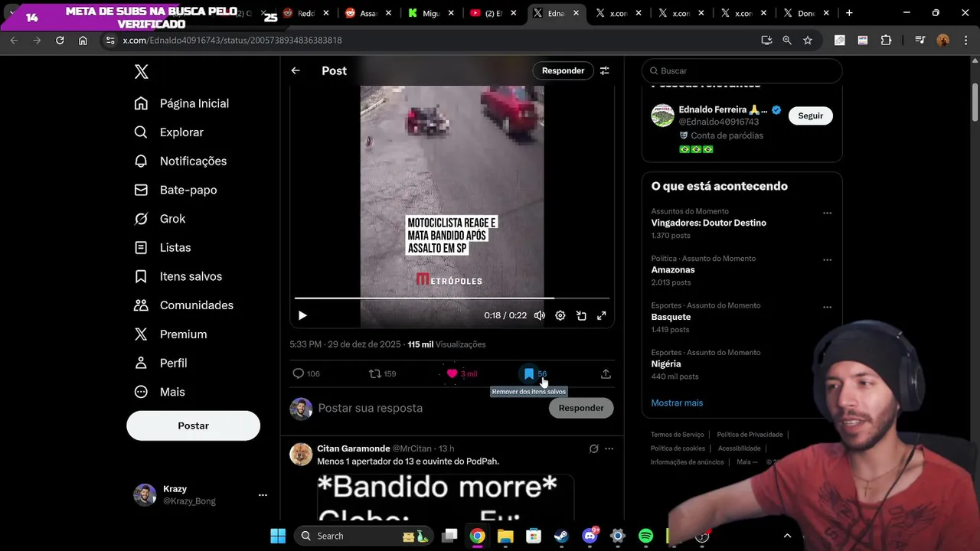This screenshot has width=980, height=551.
Task: Open more options for Amazonas trend
Action: [827, 260]
